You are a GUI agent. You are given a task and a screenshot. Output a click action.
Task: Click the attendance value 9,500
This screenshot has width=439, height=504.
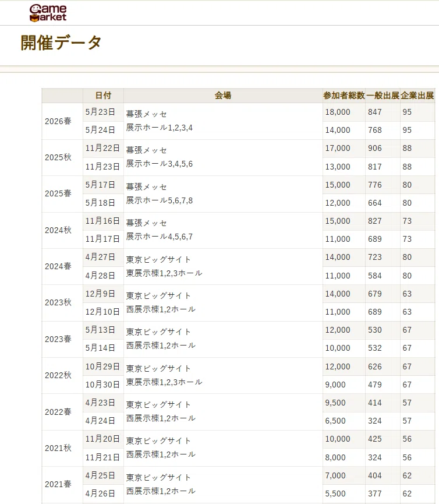coord(335,403)
